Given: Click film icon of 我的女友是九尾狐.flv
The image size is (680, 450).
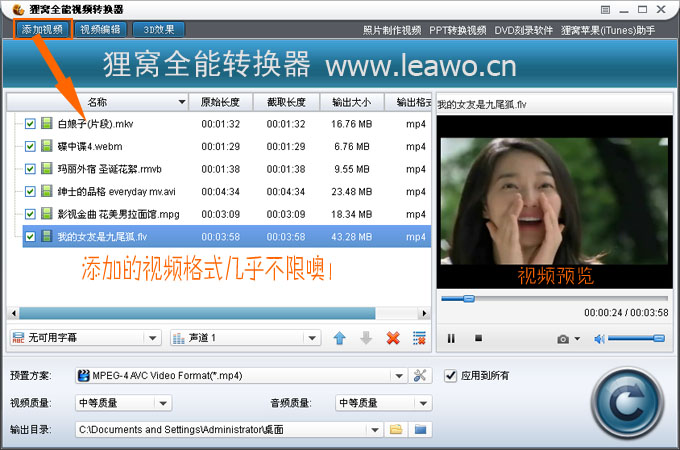Looking at the screenshot, I should (47, 236).
